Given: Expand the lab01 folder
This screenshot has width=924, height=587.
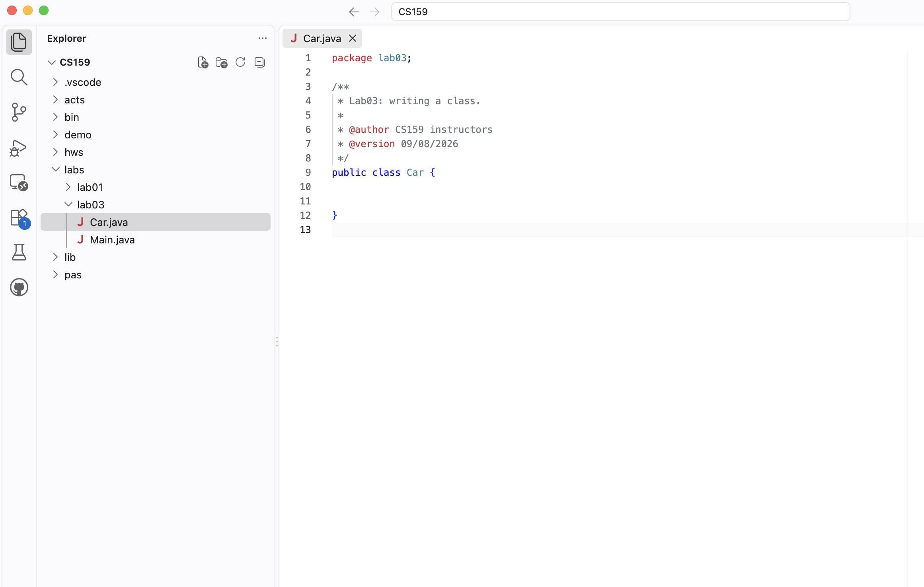Looking at the screenshot, I should pos(68,187).
